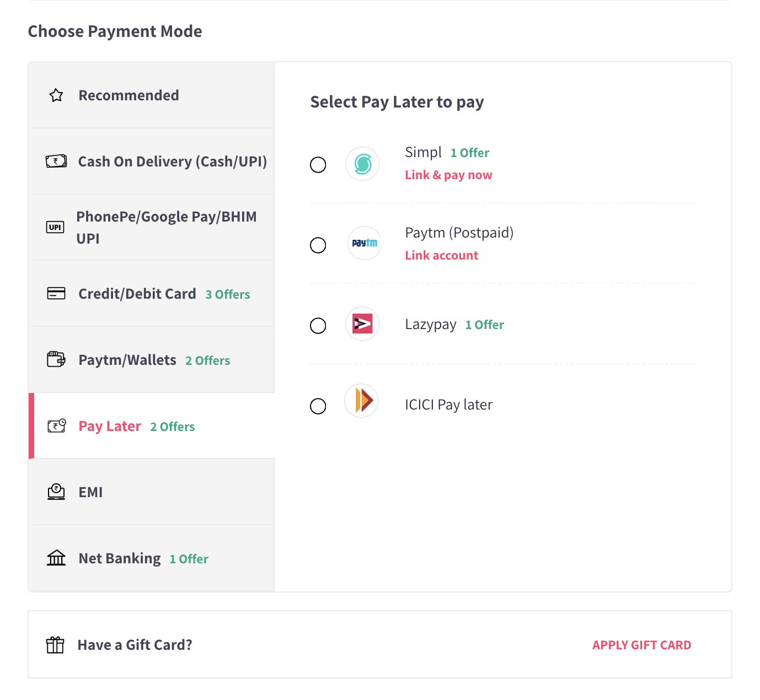Click the UPI icon beside PhonePe/Google Pay
The width and height of the screenshot is (760, 700).
[55, 227]
